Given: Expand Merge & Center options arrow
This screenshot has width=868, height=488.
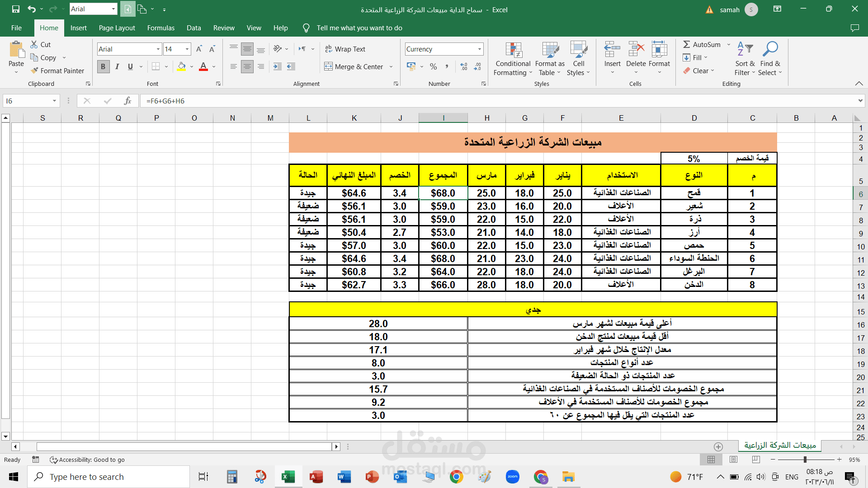Looking at the screenshot, I should click(391, 66).
